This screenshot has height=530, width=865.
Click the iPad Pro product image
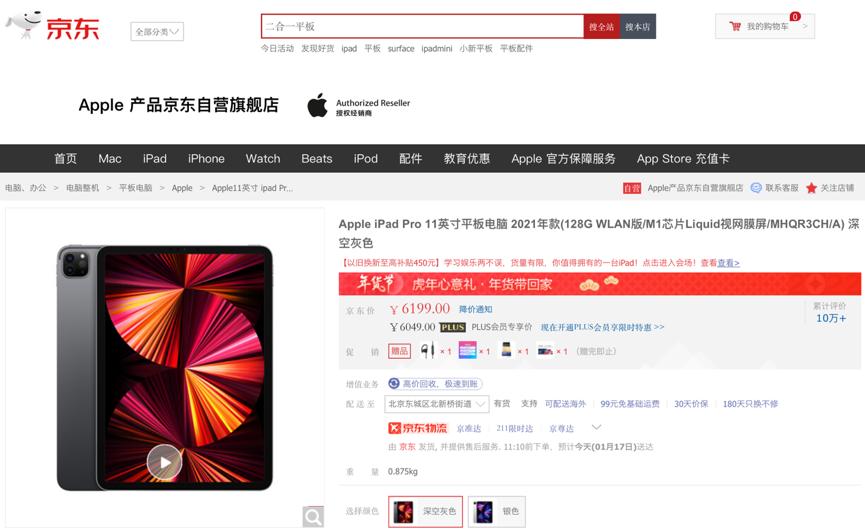(x=164, y=367)
